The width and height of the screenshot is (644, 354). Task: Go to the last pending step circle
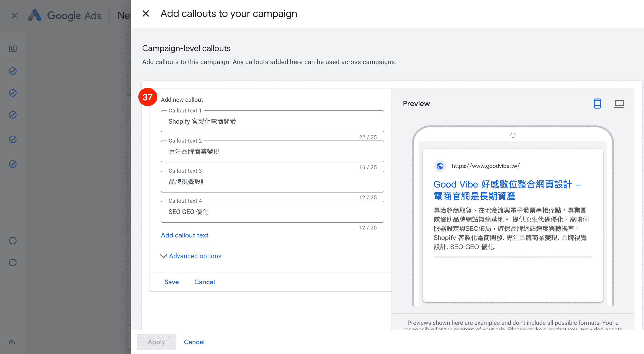pos(13,263)
